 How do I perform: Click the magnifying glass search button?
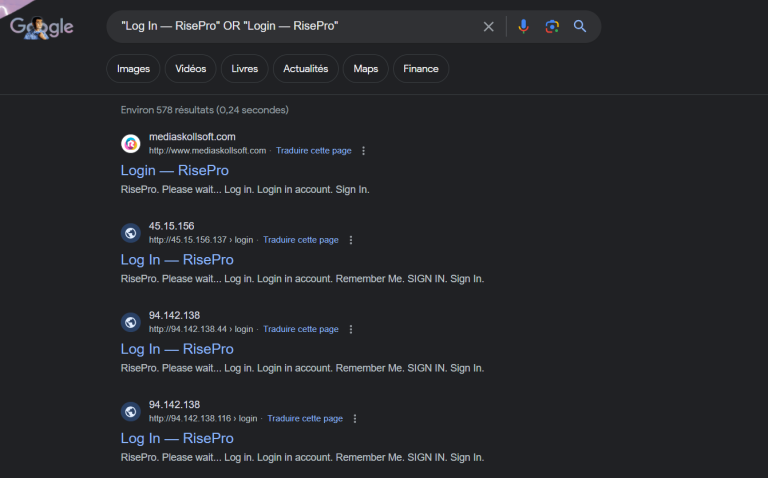580,26
